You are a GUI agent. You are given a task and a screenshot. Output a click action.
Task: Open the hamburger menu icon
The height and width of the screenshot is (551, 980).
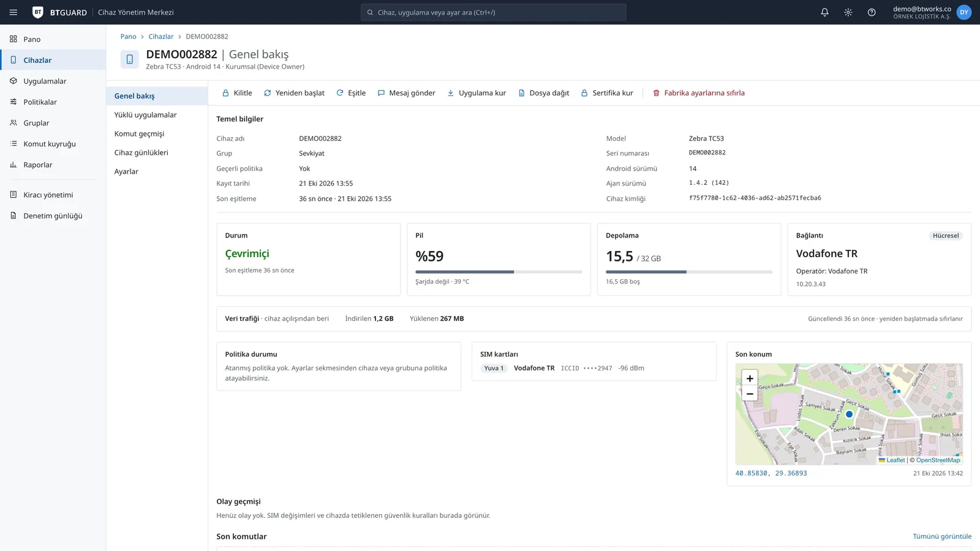tap(13, 12)
